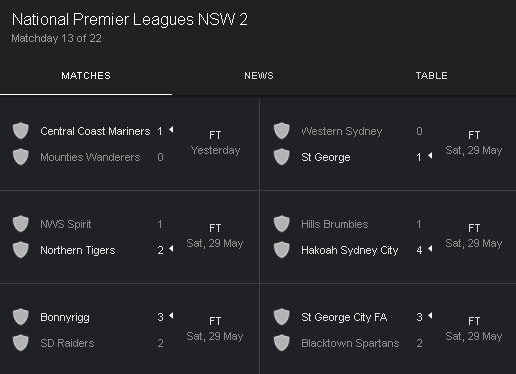The width and height of the screenshot is (516, 374).
Task: Click the Mounties Wanderers shield crest
Action: click(x=21, y=157)
